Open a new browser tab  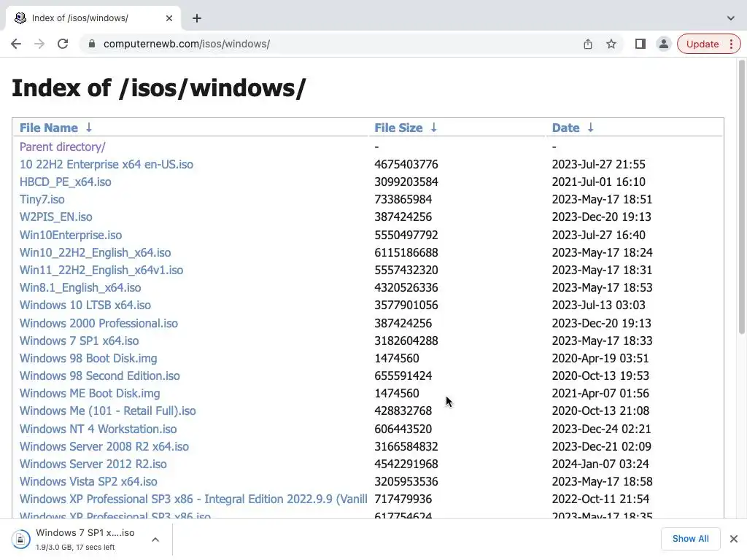[197, 18]
